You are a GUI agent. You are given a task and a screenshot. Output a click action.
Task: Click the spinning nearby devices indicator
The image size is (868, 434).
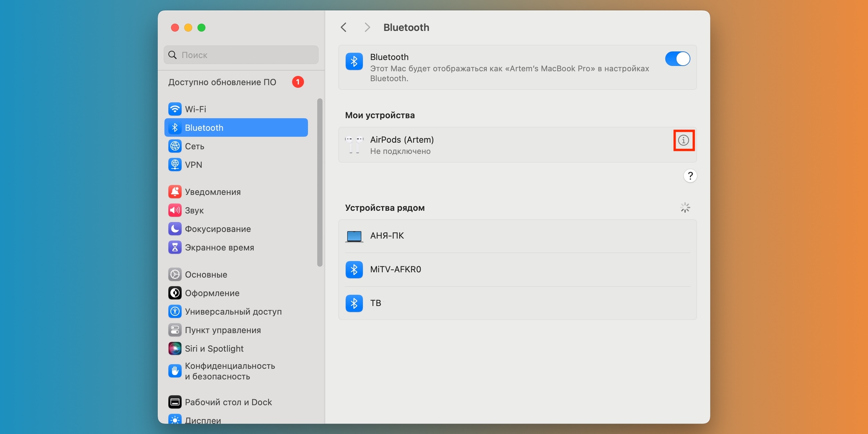(x=685, y=208)
